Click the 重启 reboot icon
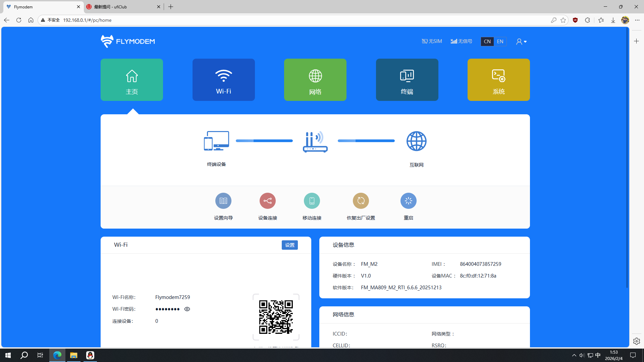 [x=408, y=201]
